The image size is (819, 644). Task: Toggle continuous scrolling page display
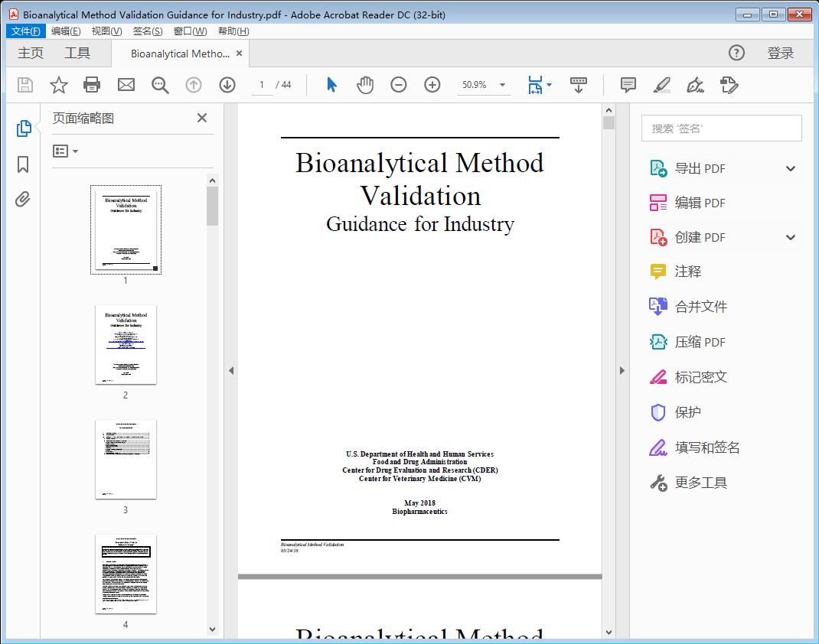[578, 85]
